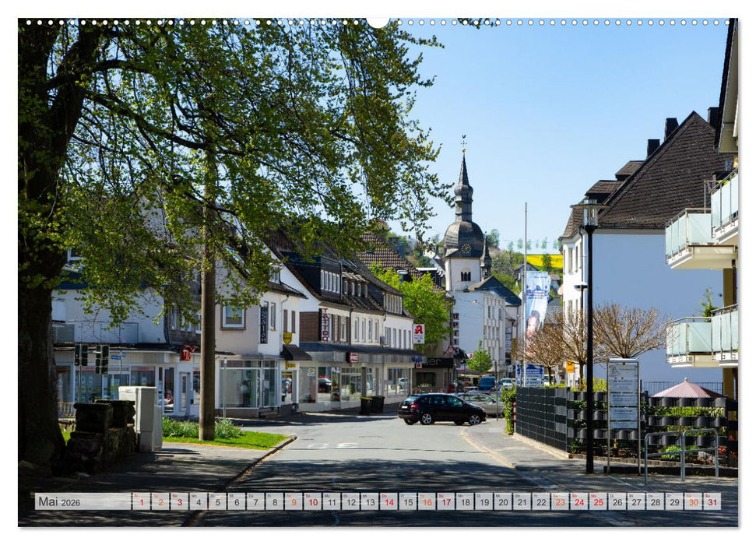Select the triangular traffic warning sign
Screen dimensions: 756x545
click(450, 350)
